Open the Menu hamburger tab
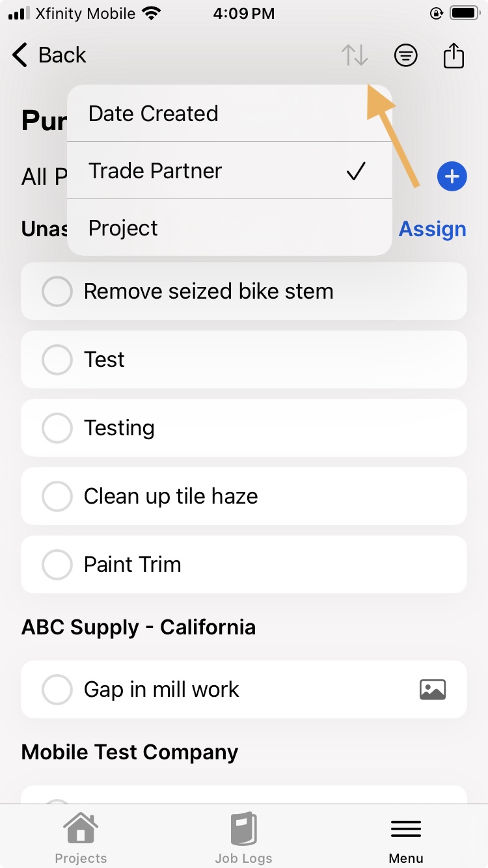Viewport: 488px width, 868px height. pos(406,839)
